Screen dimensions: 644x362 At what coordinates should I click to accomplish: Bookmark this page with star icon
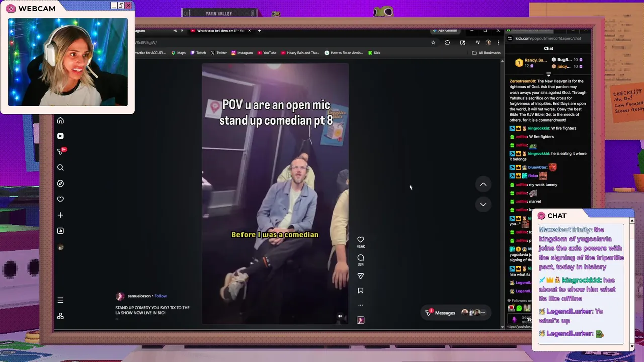point(433,43)
